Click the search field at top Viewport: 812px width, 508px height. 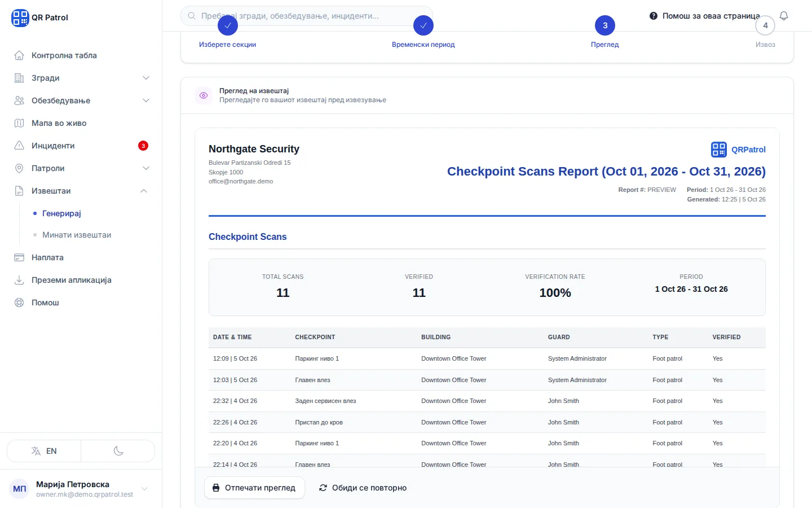tap(307, 16)
